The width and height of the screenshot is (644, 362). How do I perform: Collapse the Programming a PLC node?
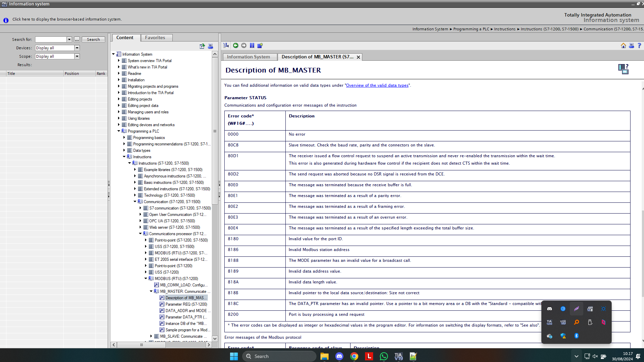[x=119, y=131]
